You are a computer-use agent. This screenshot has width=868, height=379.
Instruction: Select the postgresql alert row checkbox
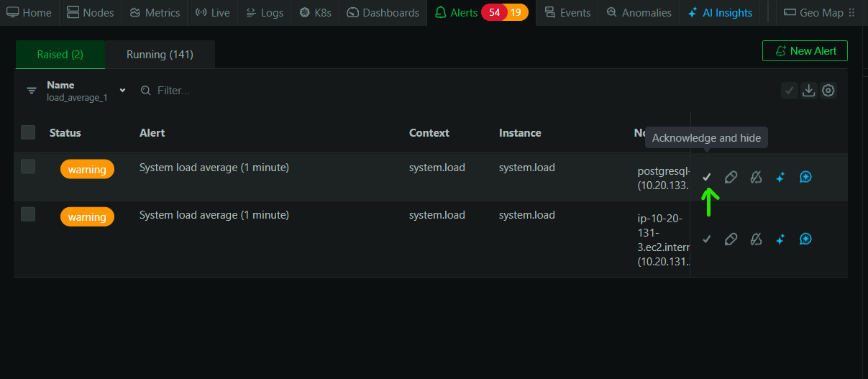28,167
